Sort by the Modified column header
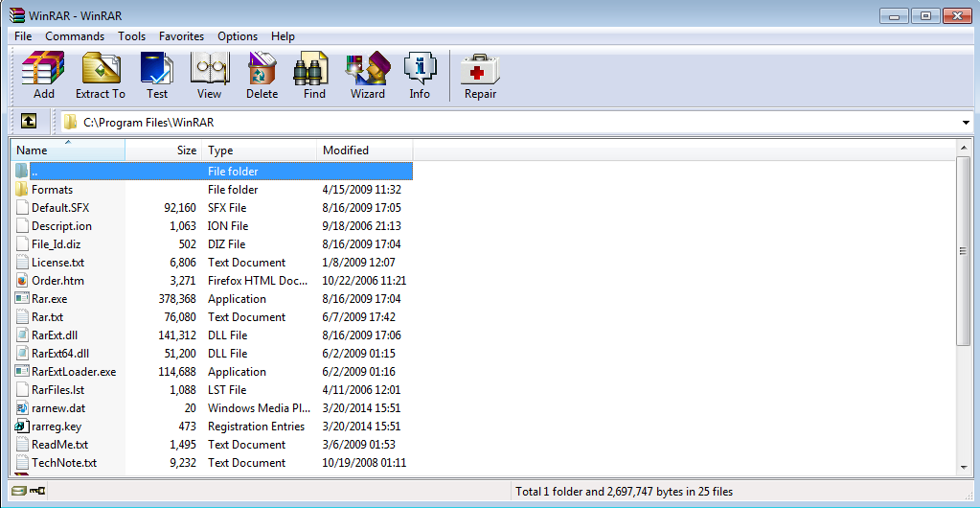Viewport: 980px width, 508px height. pyautogui.click(x=365, y=150)
